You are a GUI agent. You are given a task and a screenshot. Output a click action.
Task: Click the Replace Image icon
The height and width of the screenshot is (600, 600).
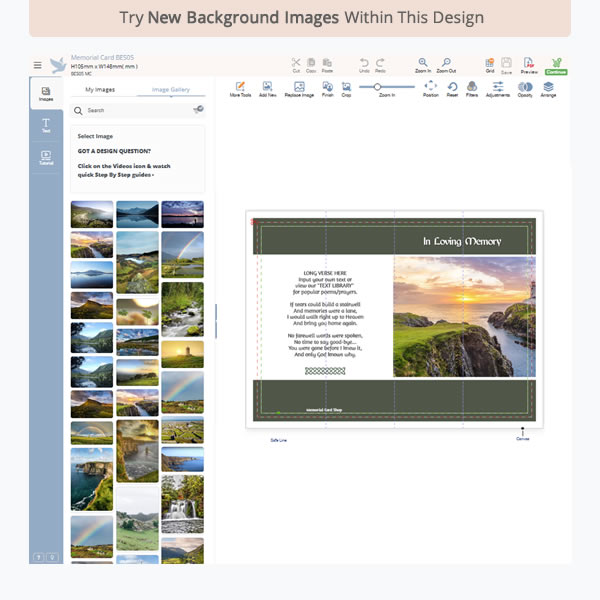tap(299, 88)
